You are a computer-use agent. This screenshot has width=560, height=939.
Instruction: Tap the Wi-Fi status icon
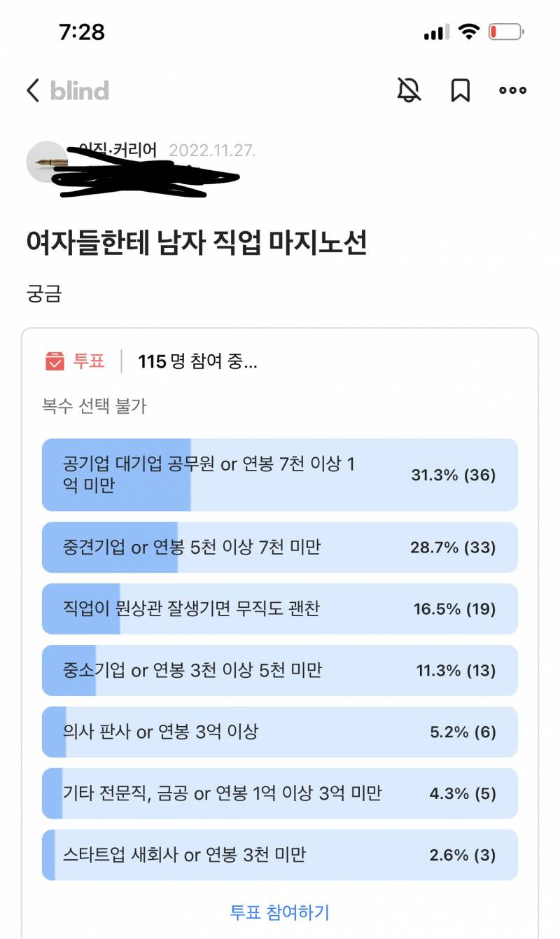coord(468,32)
